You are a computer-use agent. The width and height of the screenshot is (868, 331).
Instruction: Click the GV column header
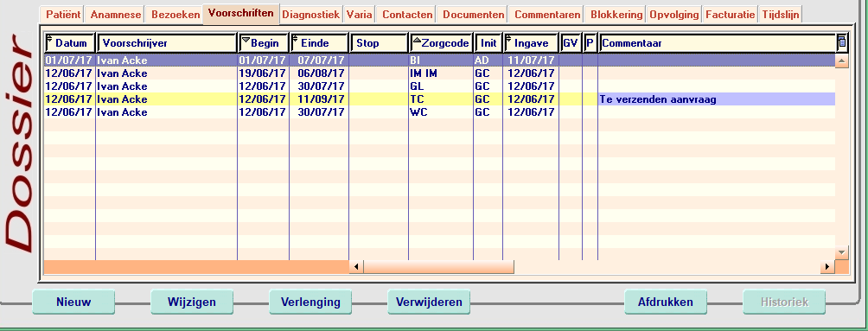tap(571, 42)
